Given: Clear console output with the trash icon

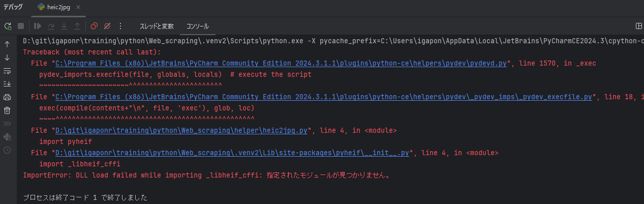Looking at the screenshot, I should pyautogui.click(x=7, y=110).
